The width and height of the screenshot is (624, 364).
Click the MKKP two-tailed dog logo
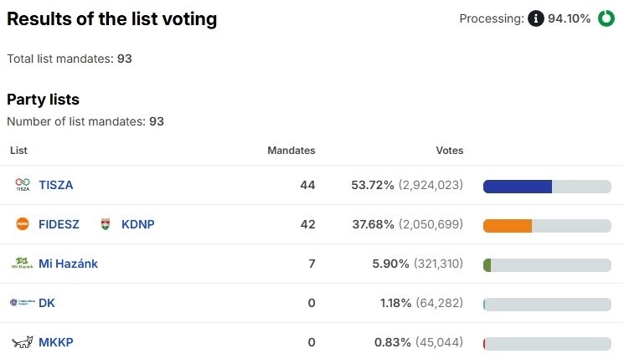[x=23, y=342]
